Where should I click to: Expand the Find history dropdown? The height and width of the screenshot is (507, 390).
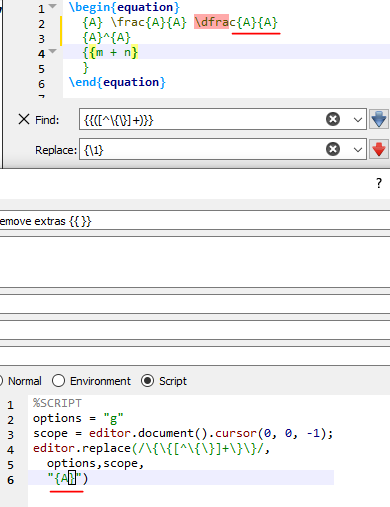358,119
